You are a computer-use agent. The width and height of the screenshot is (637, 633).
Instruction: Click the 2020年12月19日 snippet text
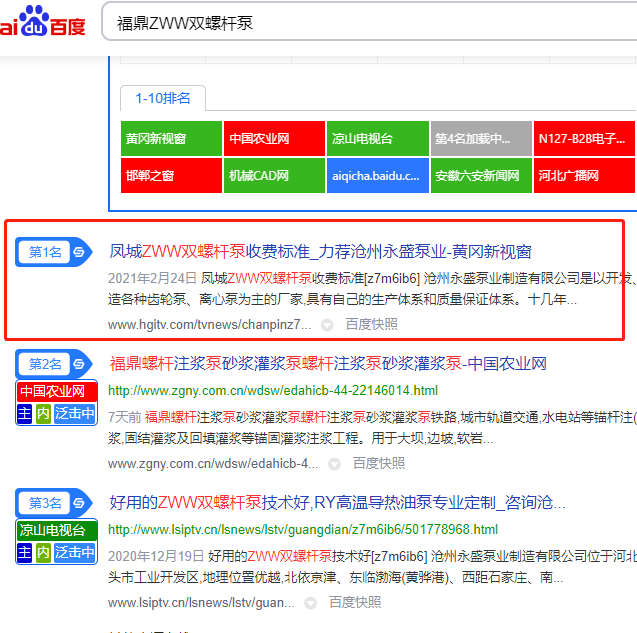coord(156,556)
